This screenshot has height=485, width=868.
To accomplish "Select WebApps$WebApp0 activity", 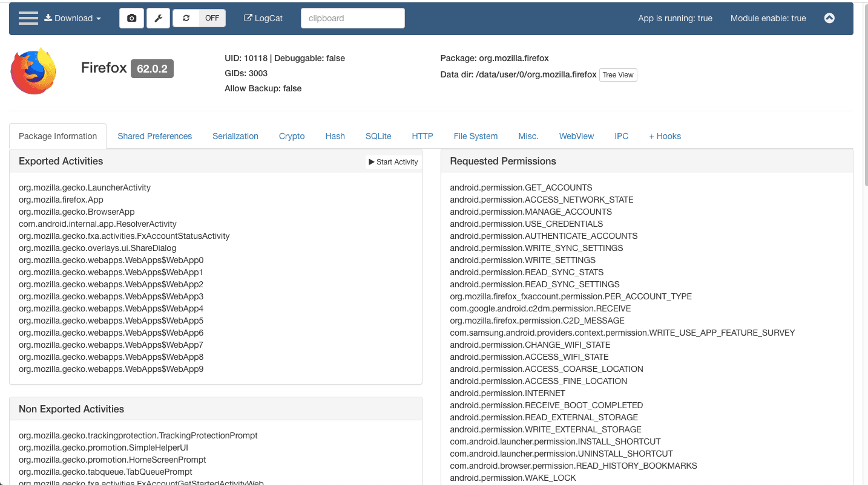I will [x=111, y=260].
